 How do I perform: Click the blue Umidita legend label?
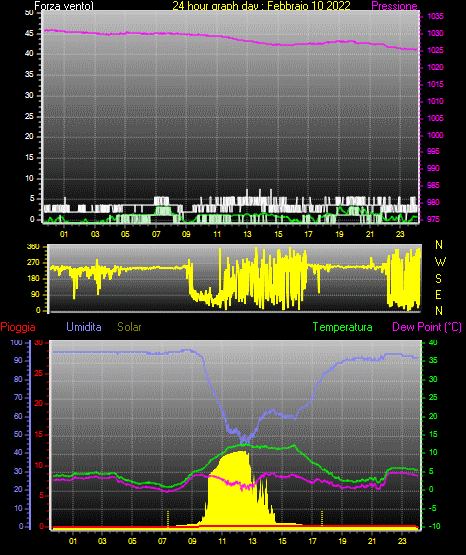point(84,326)
